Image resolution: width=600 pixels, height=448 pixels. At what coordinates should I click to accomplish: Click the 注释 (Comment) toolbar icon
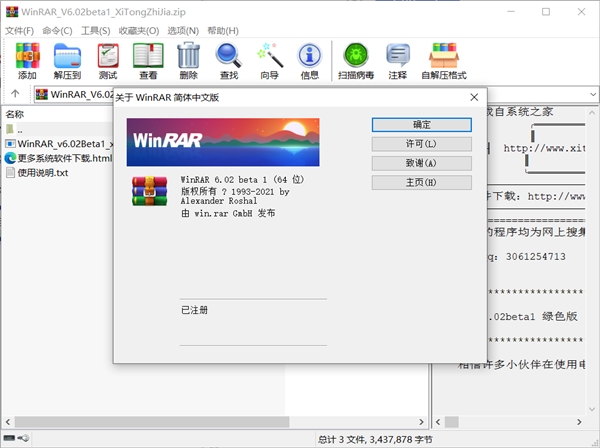pyautogui.click(x=398, y=61)
